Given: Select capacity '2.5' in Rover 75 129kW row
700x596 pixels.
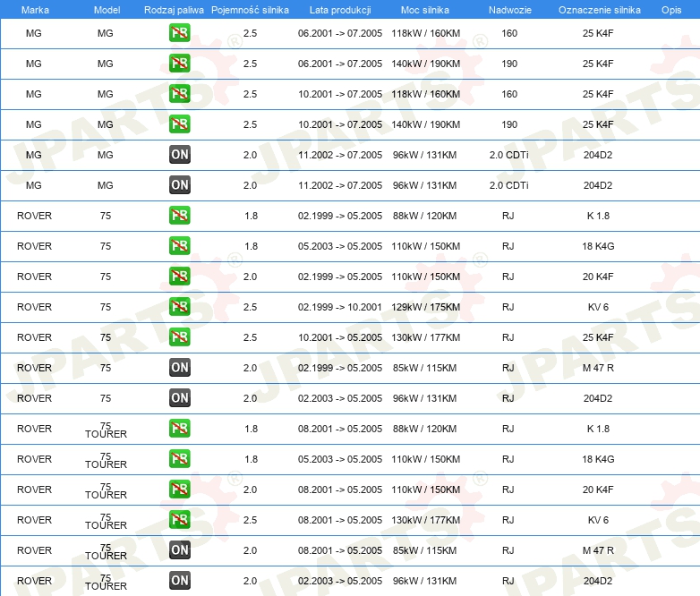Looking at the screenshot, I should pos(250,307).
